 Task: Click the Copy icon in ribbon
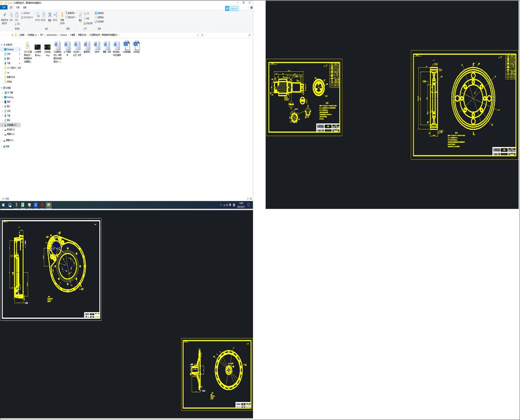(x=11, y=15)
